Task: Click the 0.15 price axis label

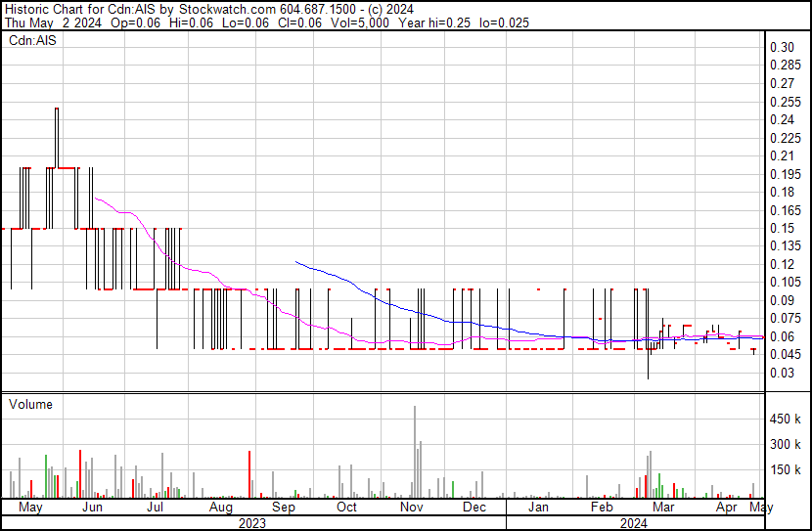Action: click(781, 229)
